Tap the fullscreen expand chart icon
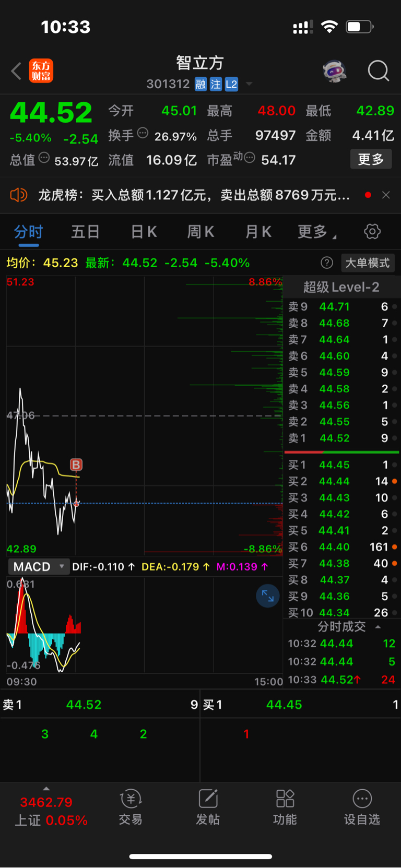This screenshot has height=868, width=401. click(268, 596)
